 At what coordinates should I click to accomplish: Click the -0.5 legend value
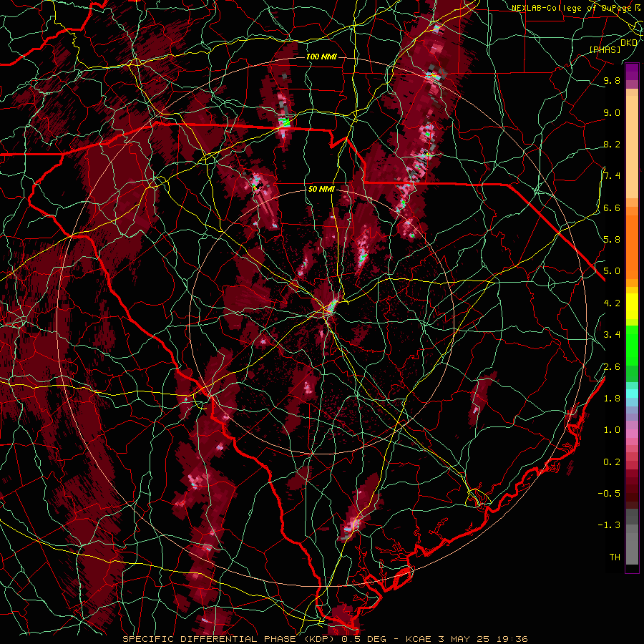point(609,493)
